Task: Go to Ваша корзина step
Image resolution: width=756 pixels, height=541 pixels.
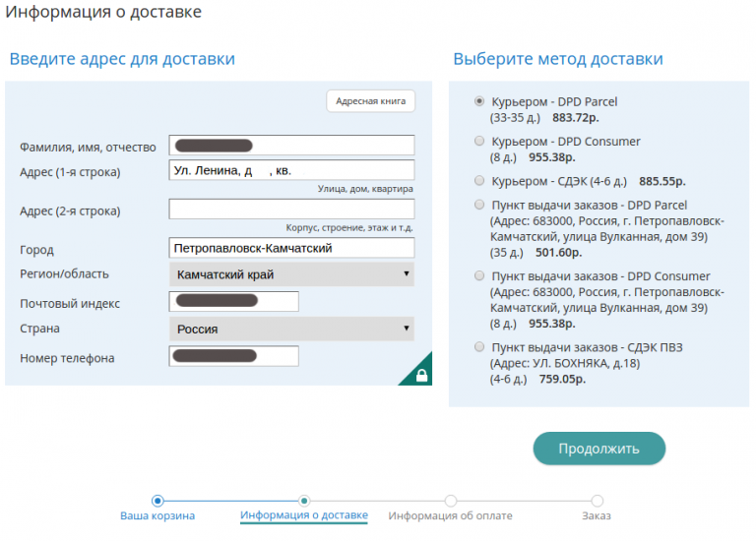Action: coord(157,515)
